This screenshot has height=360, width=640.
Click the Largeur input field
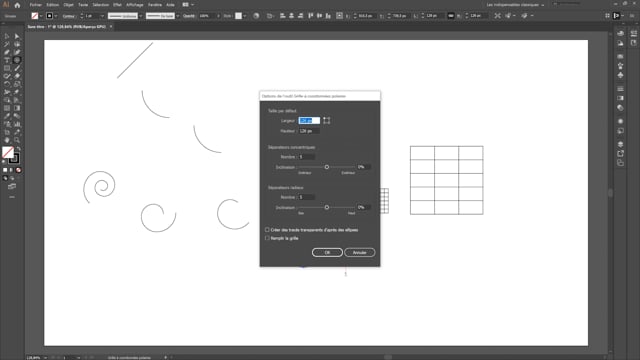click(x=309, y=120)
